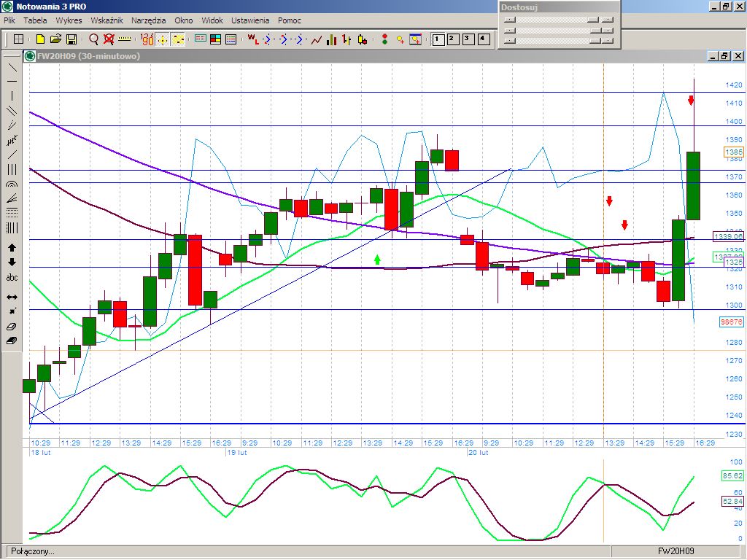Select the magnifier zoom tool
This screenshot has width=747, height=560.
[93, 39]
